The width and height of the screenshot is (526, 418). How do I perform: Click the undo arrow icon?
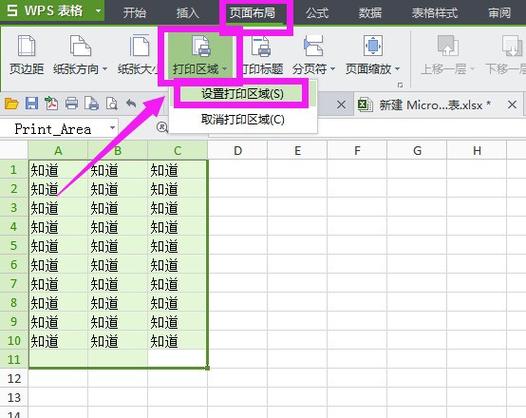(x=131, y=104)
